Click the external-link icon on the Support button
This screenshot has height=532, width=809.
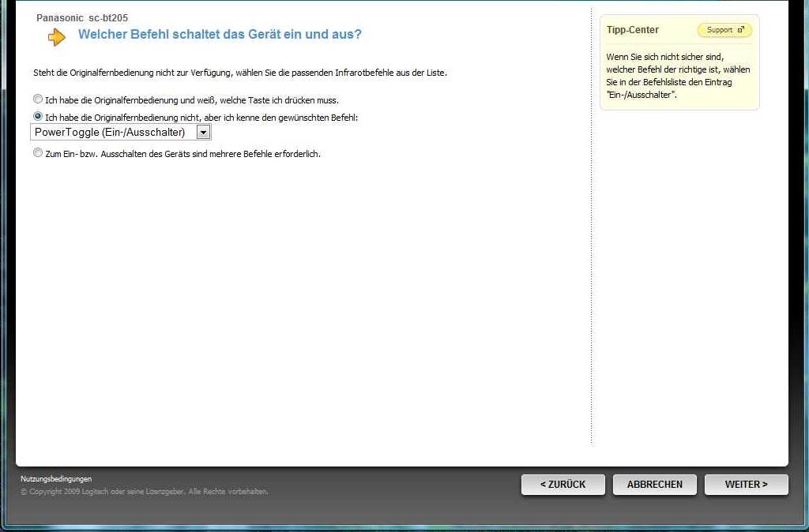pyautogui.click(x=740, y=30)
